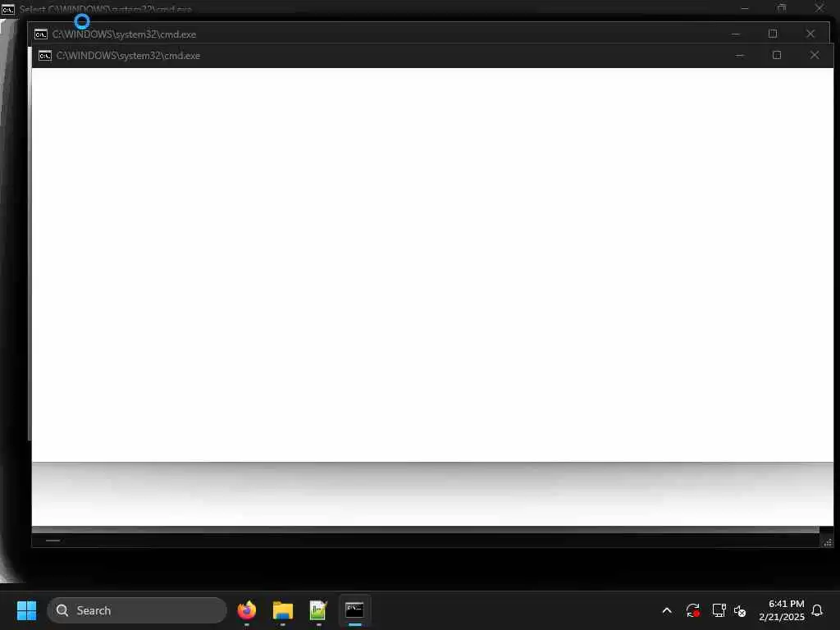Minimize the front cmd.exe window
The height and width of the screenshot is (630, 840).
coord(740,55)
